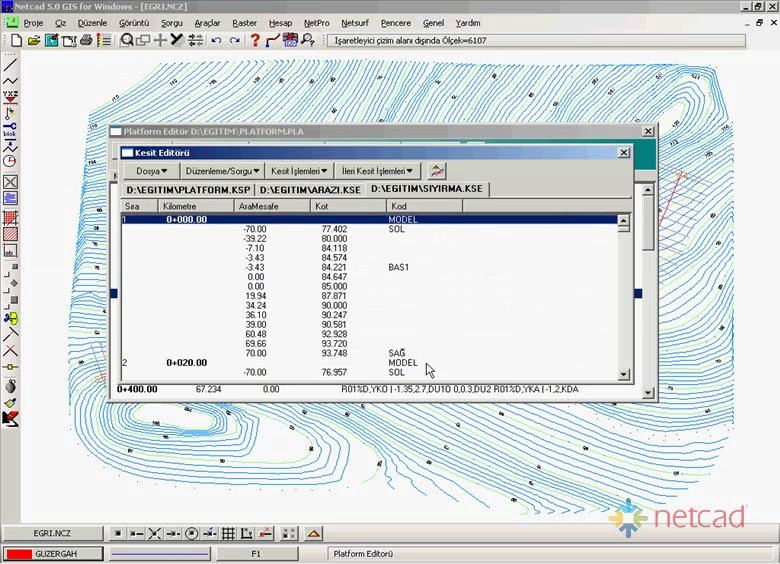
Task: Select the 'ab' text tool
Action: coord(10,251)
